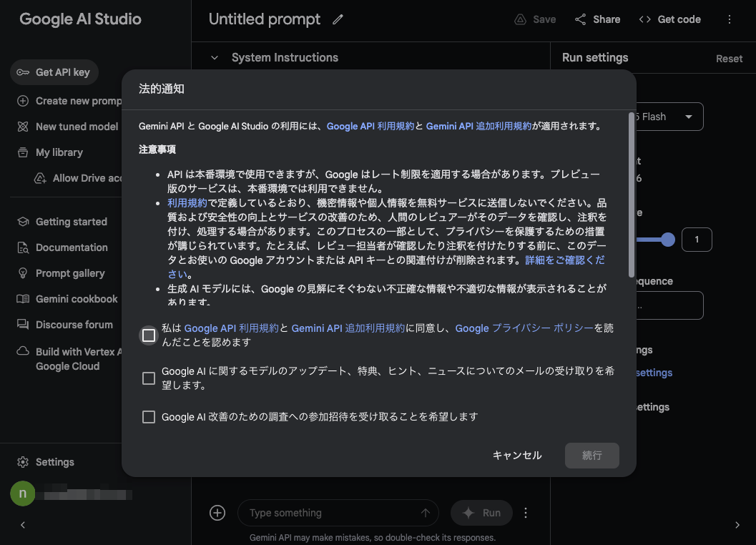
Task: Select My library in sidebar
Action: coord(59,152)
